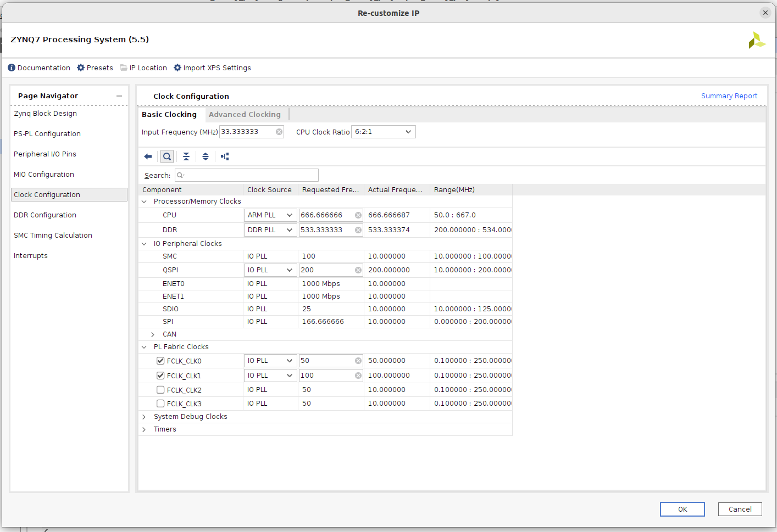Collapse the Page Navigator with the minus icon
The height and width of the screenshot is (532, 777).
coord(119,96)
